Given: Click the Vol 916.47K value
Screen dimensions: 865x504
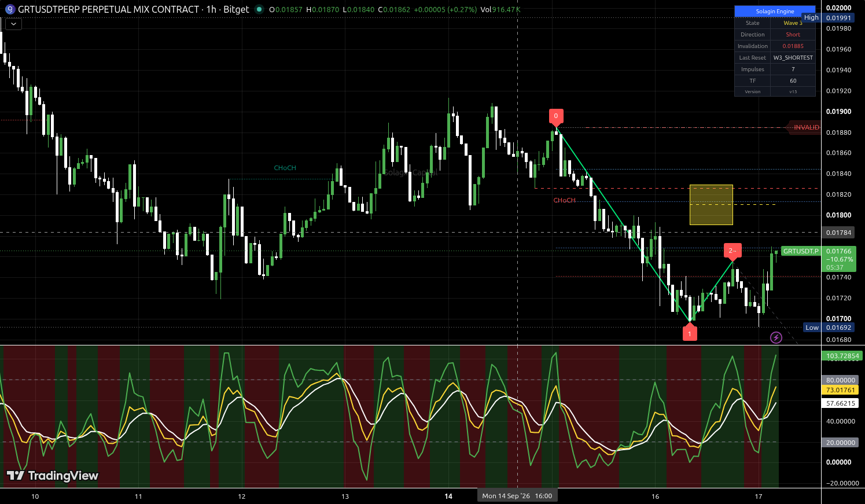Looking at the screenshot, I should pyautogui.click(x=500, y=10).
